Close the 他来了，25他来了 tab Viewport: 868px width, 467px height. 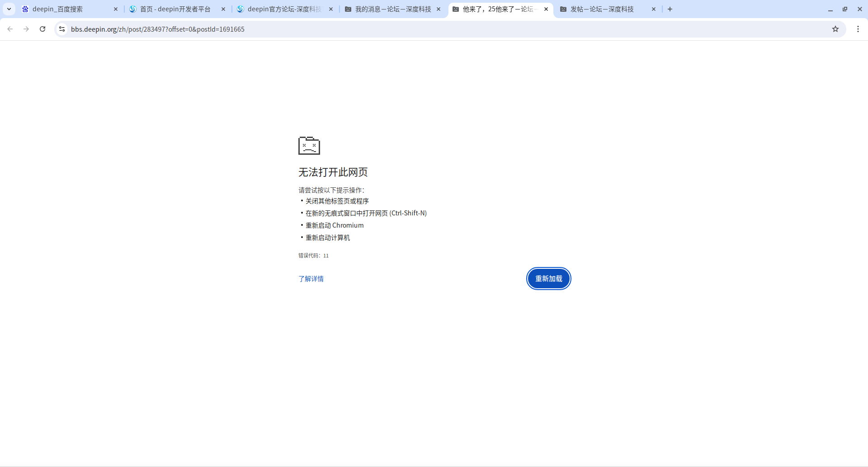546,9
